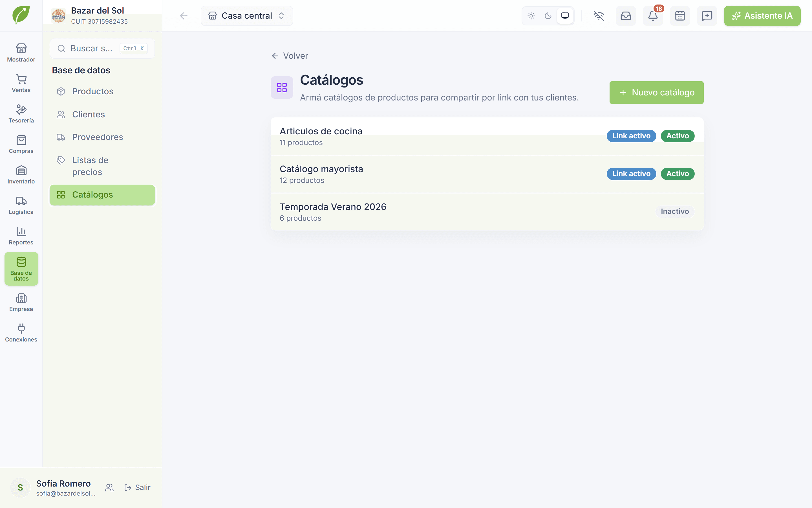This screenshot has height=508, width=812.
Task: Open the Empresa section
Action: (21, 302)
